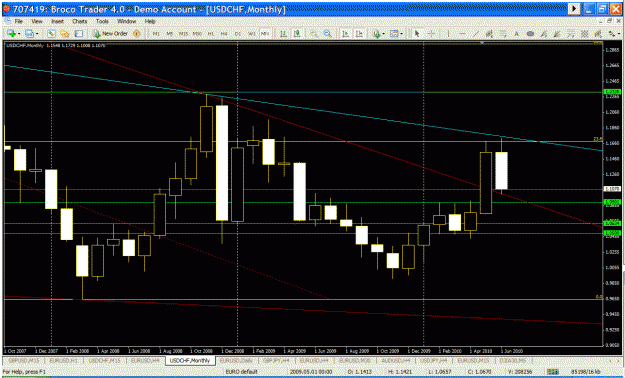Show the Market Watch window

(x=51, y=34)
